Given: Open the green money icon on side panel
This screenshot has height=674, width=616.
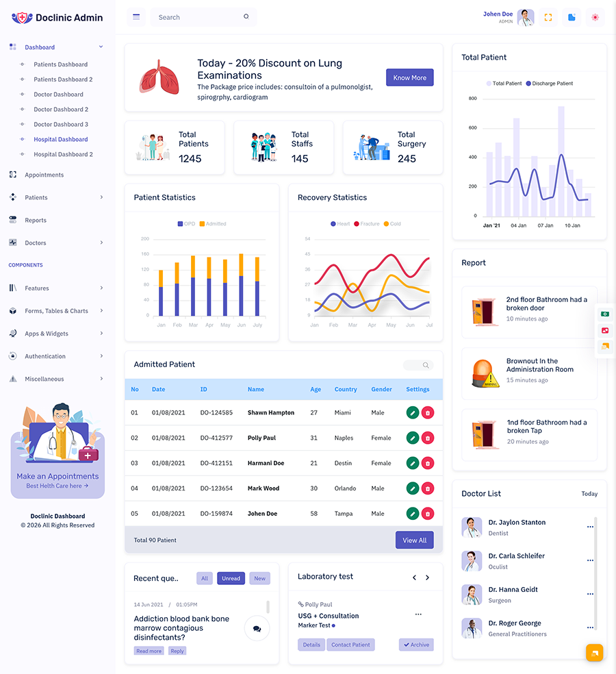Looking at the screenshot, I should pyautogui.click(x=605, y=314).
